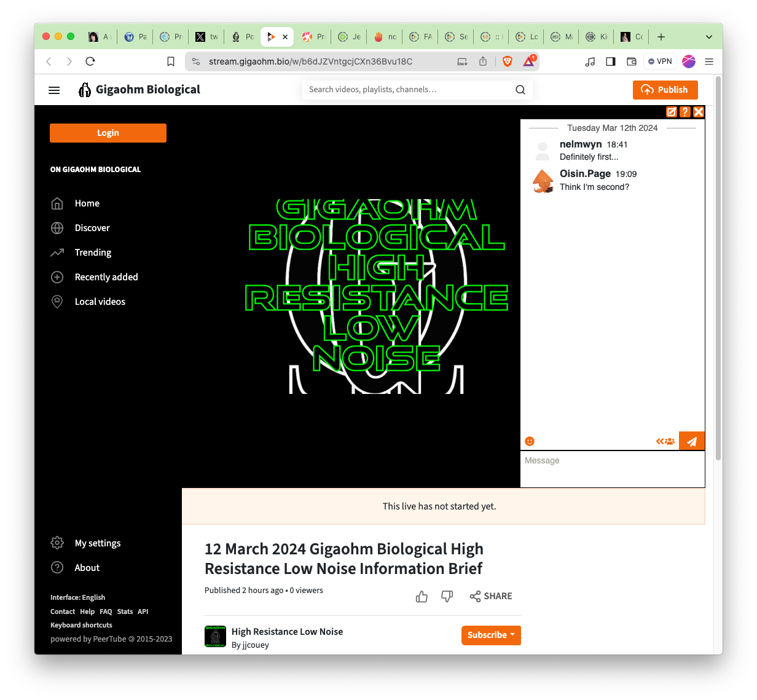Open the FAQ footer link
The height and width of the screenshot is (700, 757).
[x=106, y=612]
